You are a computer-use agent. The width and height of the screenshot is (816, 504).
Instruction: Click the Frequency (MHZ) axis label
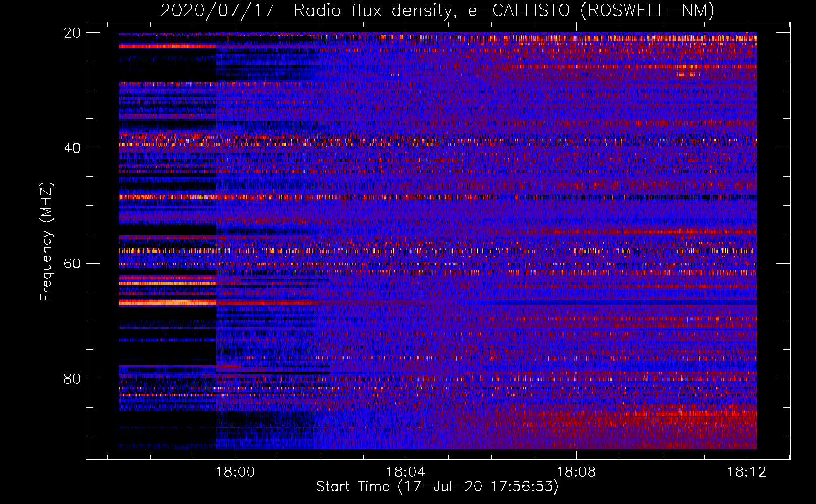tap(46, 241)
